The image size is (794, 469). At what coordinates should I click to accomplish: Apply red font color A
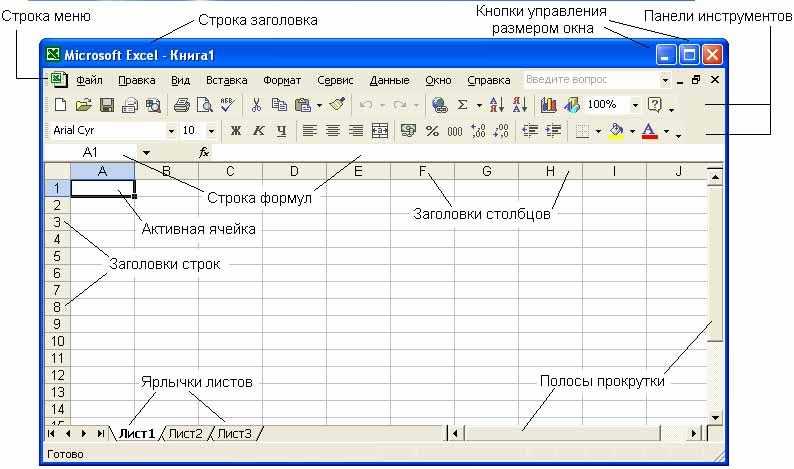[x=649, y=131]
